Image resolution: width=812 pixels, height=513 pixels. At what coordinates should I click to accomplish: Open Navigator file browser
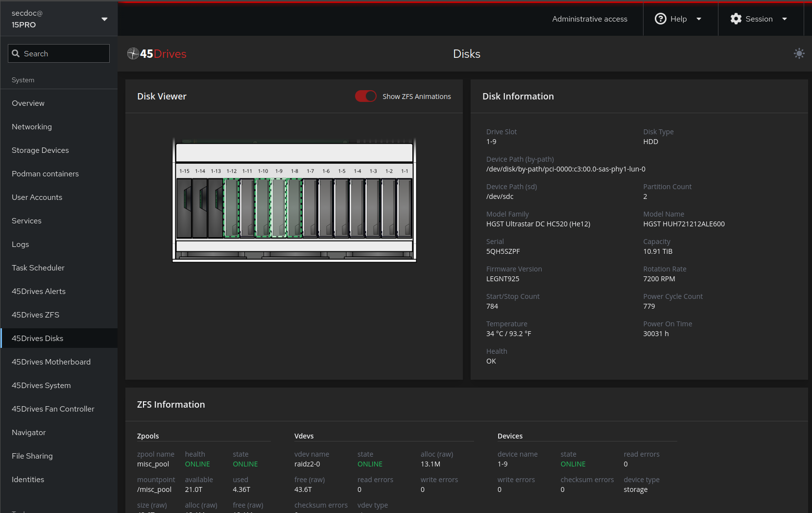(x=59, y=432)
